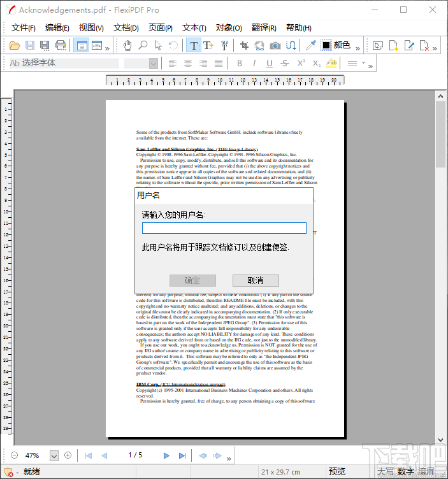Toggle Bold formatting
448x479 pixels.
[x=240, y=63]
